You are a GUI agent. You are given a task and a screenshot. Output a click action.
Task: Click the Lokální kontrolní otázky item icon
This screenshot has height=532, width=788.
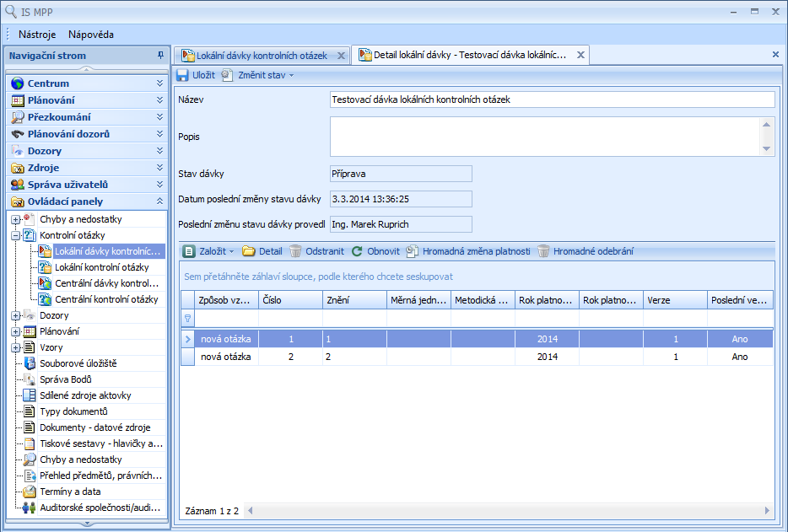point(46,267)
